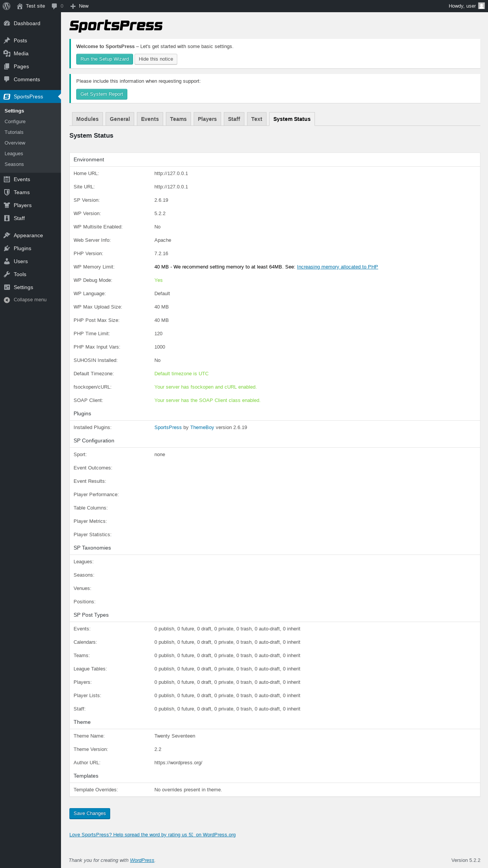Click the Media library icon
Viewport: 488px width, 868px height.
point(7,53)
